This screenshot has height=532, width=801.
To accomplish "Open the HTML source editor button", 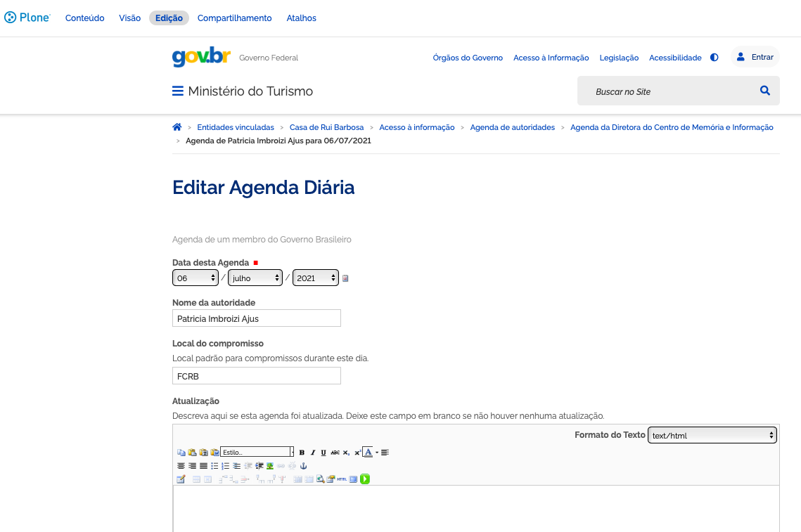I will click(342, 479).
